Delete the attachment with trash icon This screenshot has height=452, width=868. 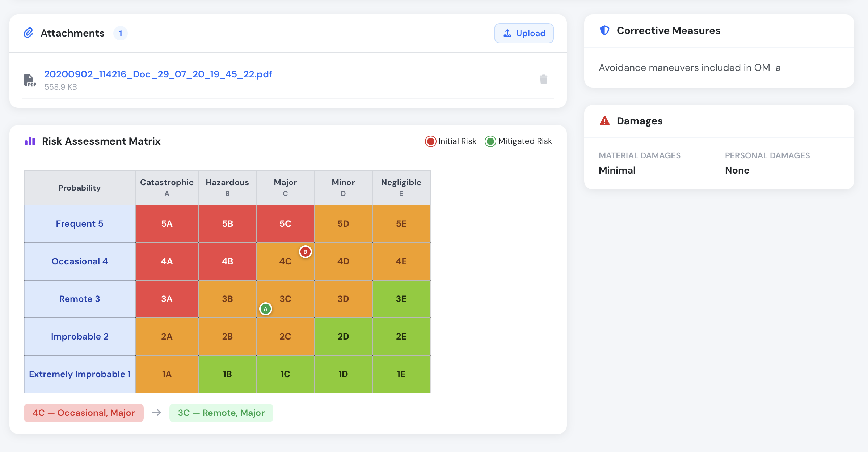click(x=543, y=80)
